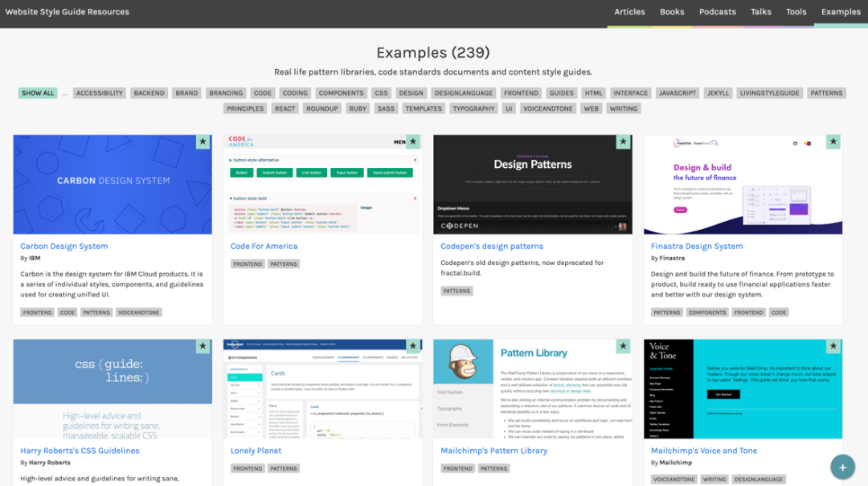
Task: Filter by ROUNDUP tag
Action: (322, 108)
